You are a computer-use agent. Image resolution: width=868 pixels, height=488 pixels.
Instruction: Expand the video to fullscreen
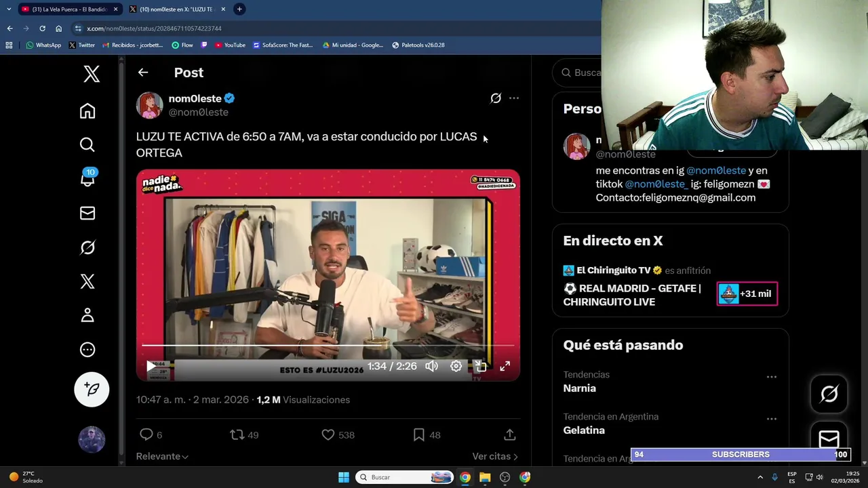[505, 366]
